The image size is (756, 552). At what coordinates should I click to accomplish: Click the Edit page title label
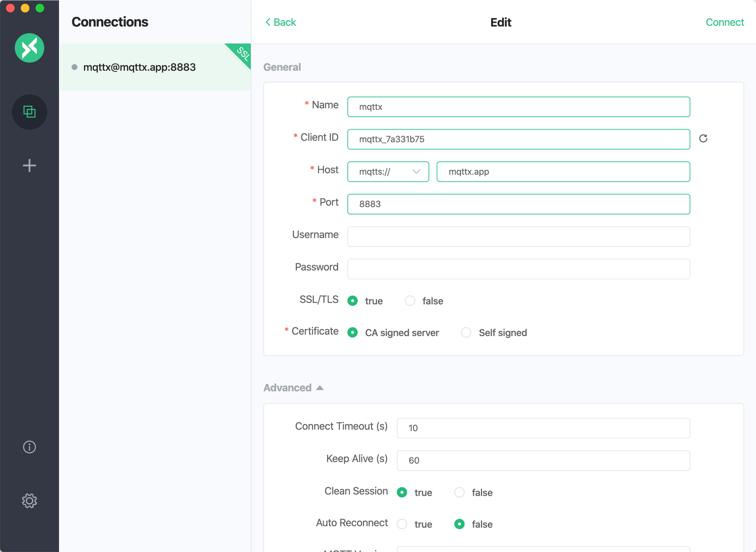(501, 22)
